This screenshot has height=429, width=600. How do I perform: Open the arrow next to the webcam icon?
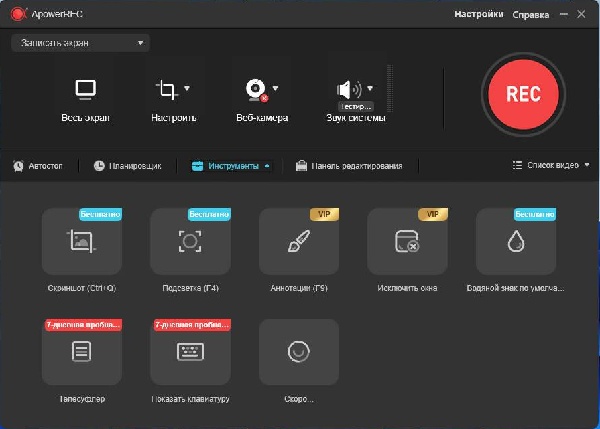click(x=276, y=88)
